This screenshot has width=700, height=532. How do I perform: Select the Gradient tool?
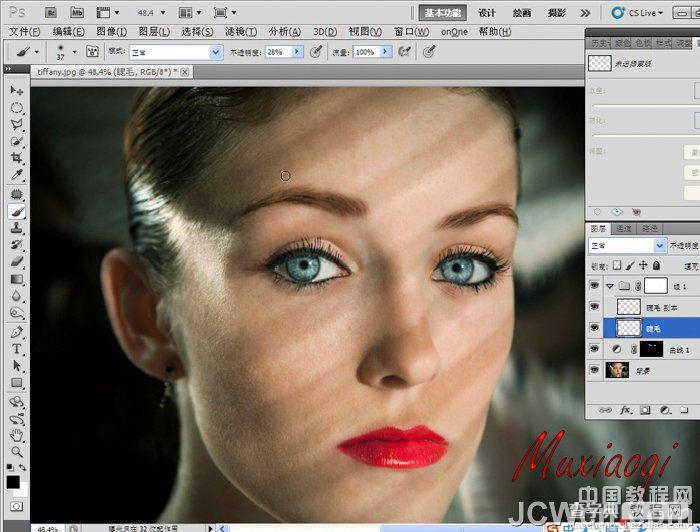pos(17,279)
